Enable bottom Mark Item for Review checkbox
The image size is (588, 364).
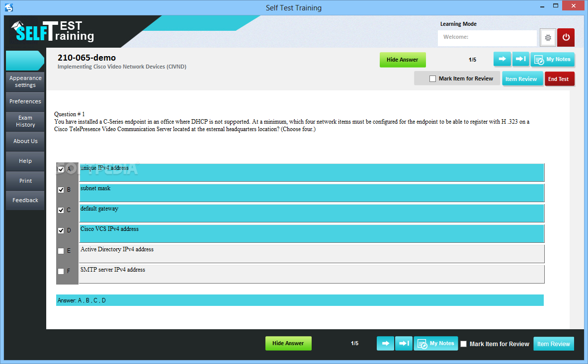464,344
